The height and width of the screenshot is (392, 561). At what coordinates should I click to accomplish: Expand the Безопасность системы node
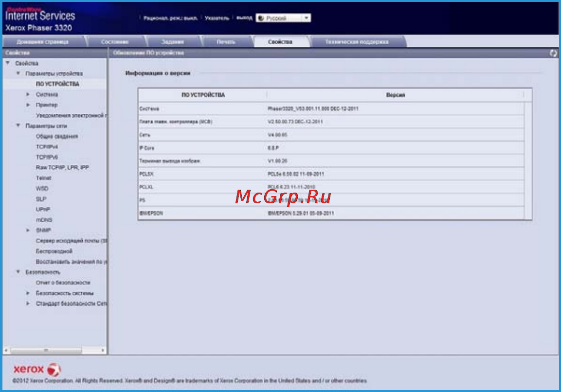coord(28,293)
